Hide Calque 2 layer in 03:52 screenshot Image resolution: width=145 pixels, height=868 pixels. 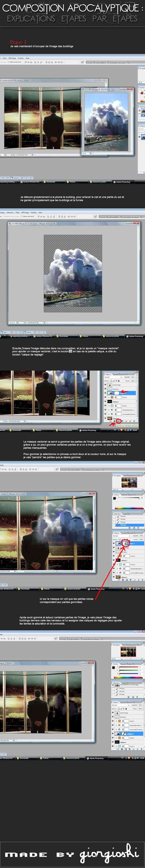(x=114, y=560)
